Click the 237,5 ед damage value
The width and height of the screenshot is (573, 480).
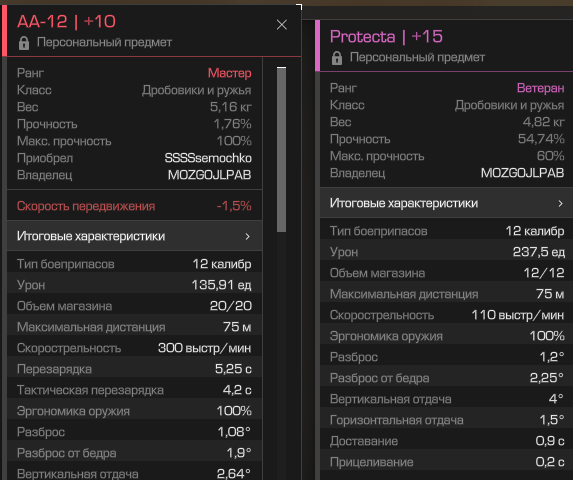539,252
